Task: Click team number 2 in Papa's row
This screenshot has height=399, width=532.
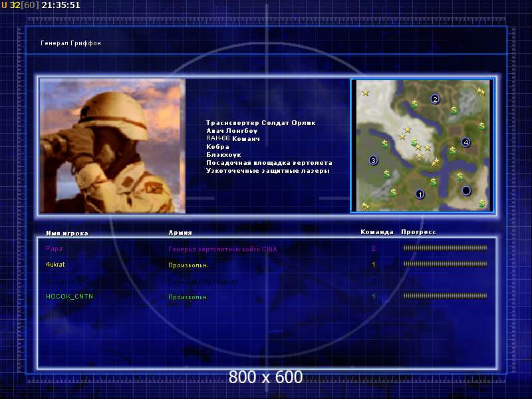Action: click(374, 248)
